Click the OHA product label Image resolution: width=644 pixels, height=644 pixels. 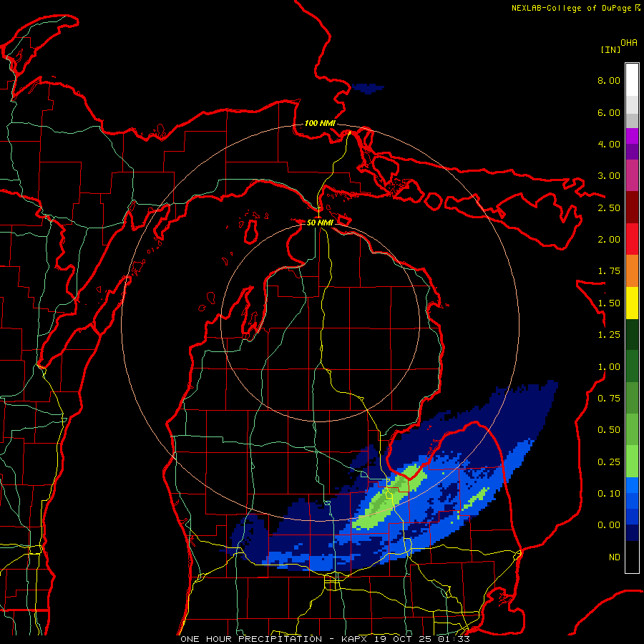[x=629, y=43]
